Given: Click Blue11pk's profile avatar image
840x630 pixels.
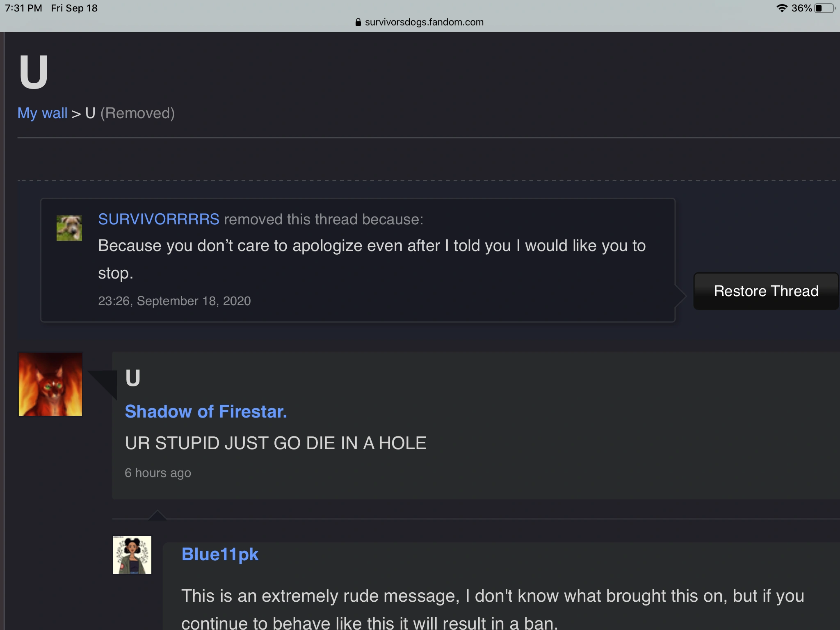Looking at the screenshot, I should click(x=132, y=555).
